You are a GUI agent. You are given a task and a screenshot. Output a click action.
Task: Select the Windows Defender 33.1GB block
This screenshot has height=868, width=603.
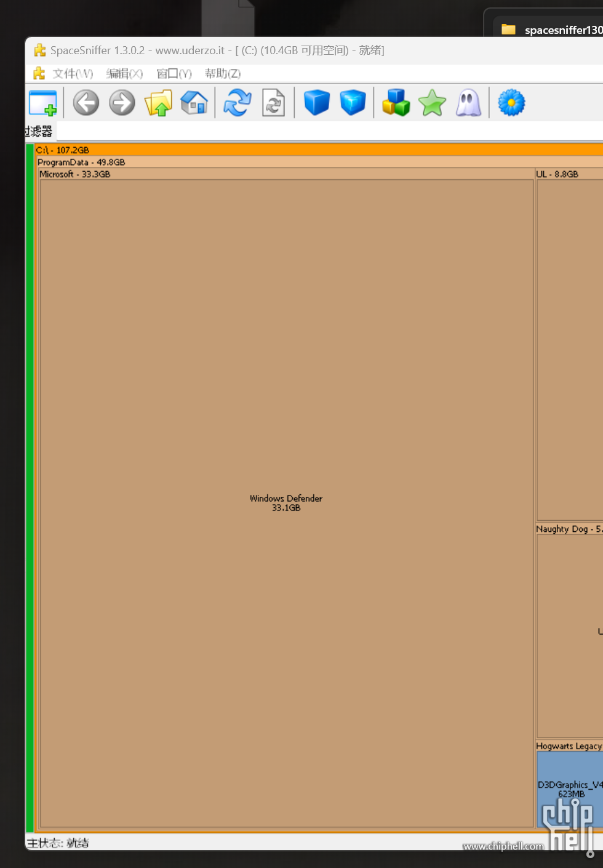(x=286, y=503)
